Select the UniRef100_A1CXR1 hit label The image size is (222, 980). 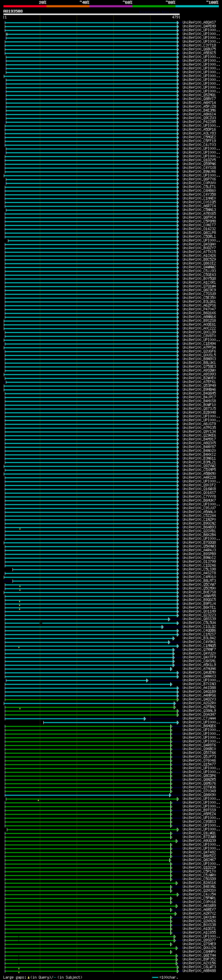[x=199, y=282]
